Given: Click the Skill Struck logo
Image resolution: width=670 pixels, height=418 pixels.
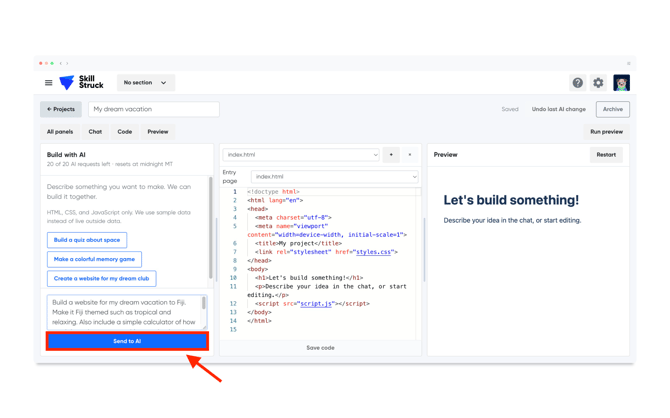Looking at the screenshot, I should (81, 82).
